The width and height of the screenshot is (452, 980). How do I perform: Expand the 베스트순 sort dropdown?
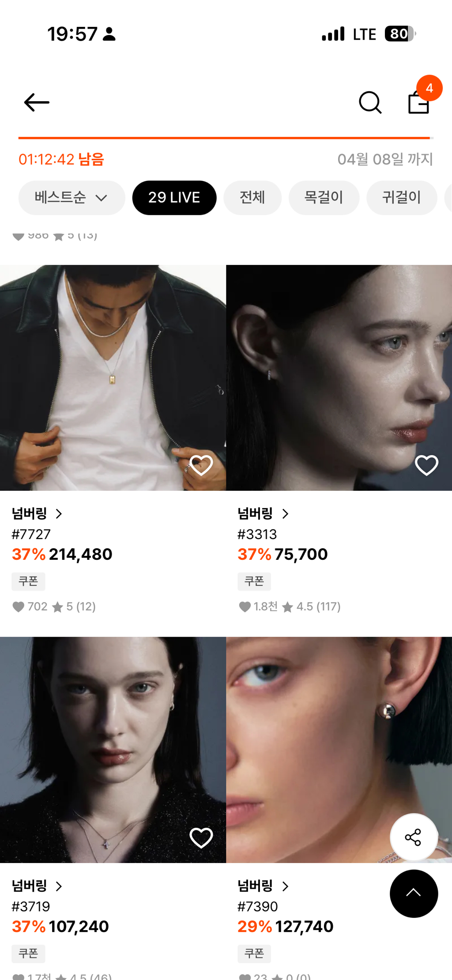tap(72, 198)
